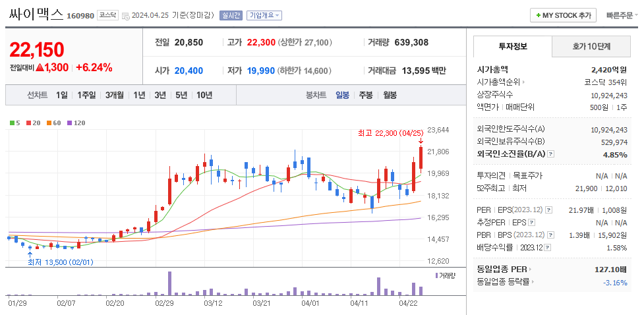Screen dimensions: 644x315
Task: Click the 거래량 value 639,308
Action: 411,42
